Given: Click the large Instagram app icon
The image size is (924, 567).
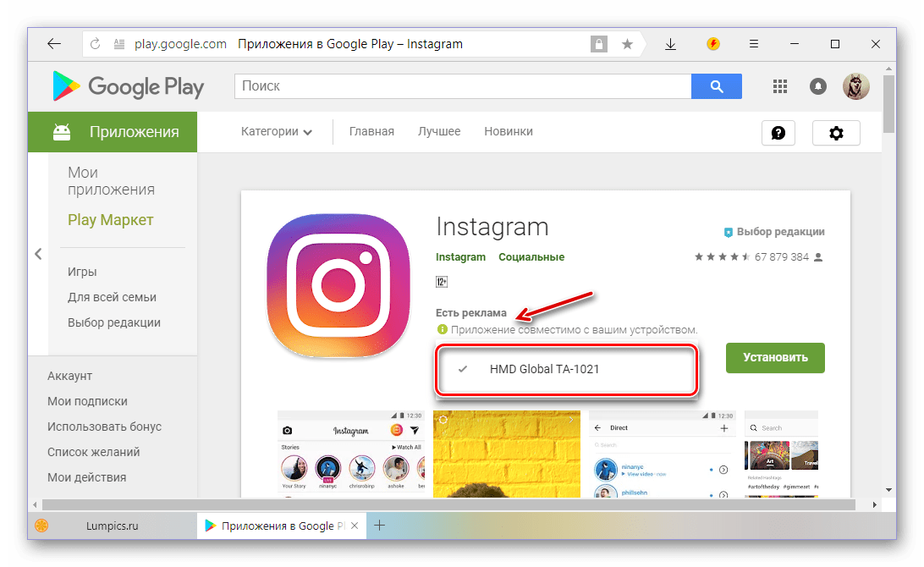Looking at the screenshot, I should tap(338, 284).
